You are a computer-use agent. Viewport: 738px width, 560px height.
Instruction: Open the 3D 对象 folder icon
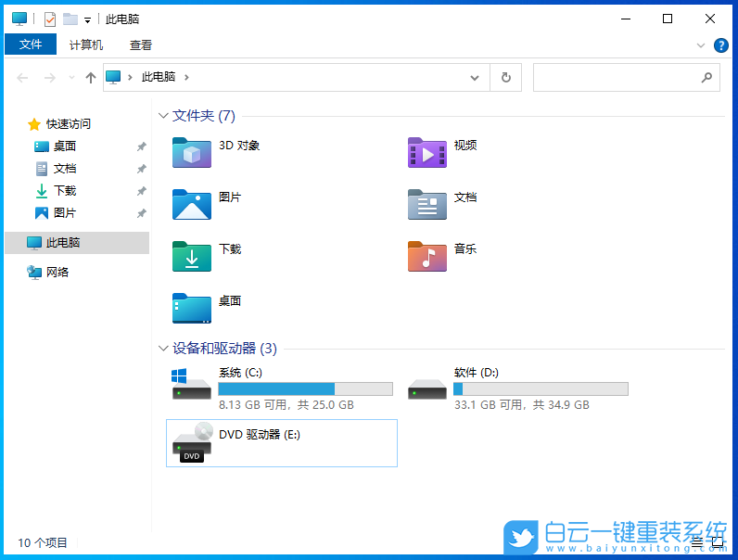pyautogui.click(x=192, y=152)
